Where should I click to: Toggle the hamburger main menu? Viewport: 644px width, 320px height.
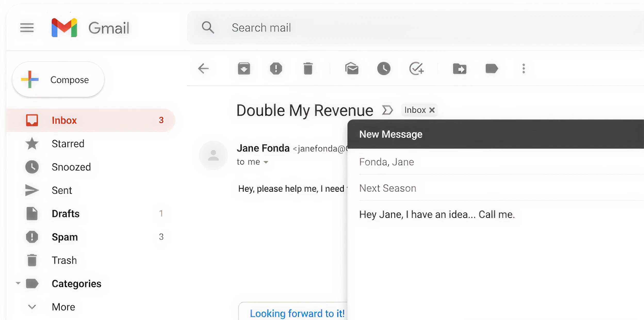pyautogui.click(x=27, y=28)
